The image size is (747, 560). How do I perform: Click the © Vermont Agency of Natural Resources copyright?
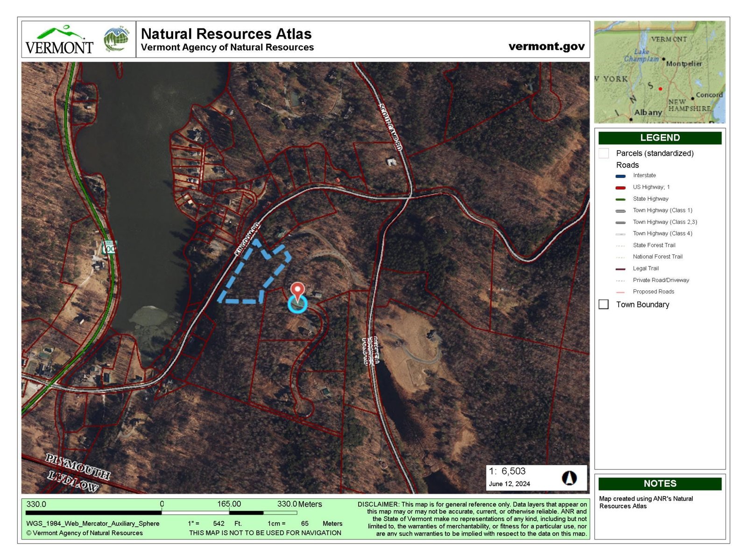pyautogui.click(x=85, y=533)
